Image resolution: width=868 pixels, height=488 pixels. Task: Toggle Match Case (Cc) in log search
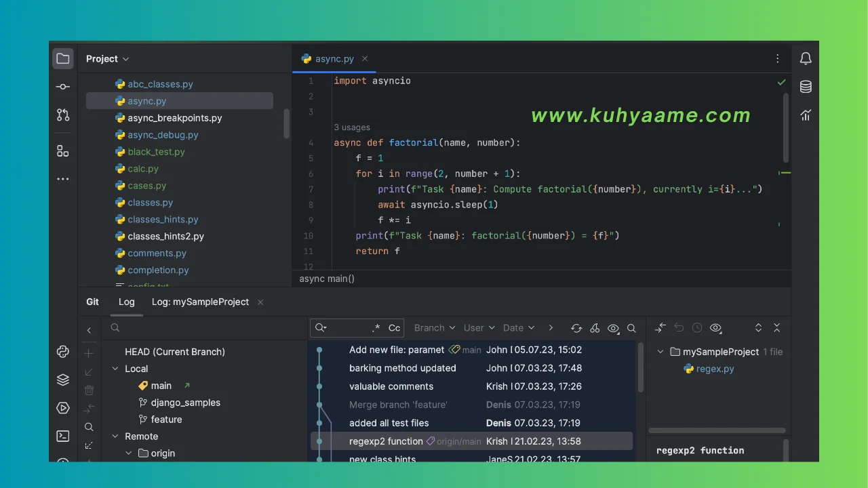[394, 328]
